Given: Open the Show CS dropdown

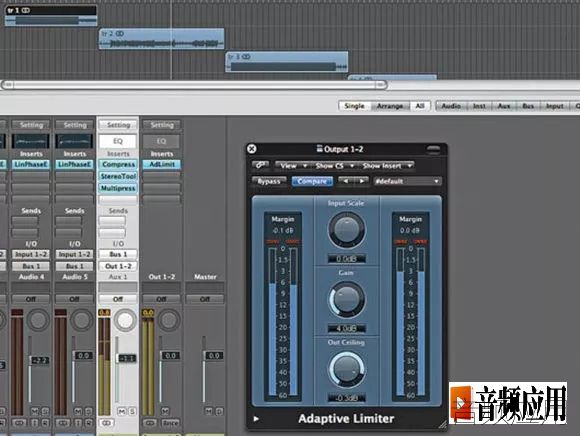Looking at the screenshot, I should coord(334,166).
